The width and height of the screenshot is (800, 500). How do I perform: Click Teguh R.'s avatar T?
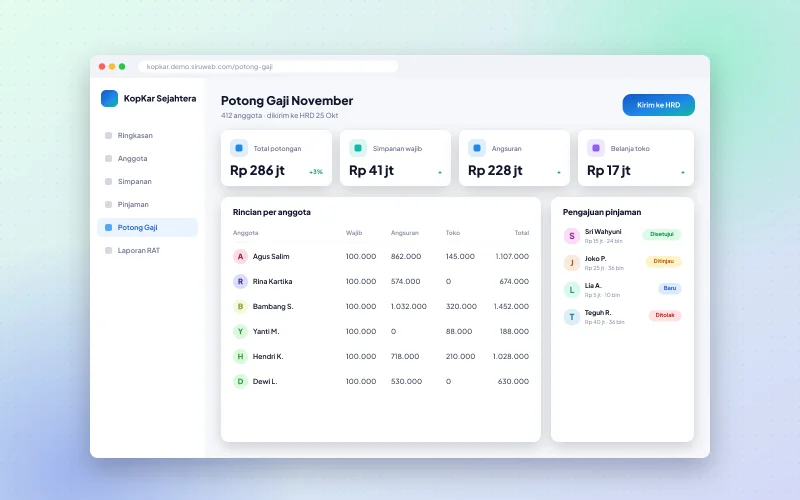pyautogui.click(x=571, y=317)
